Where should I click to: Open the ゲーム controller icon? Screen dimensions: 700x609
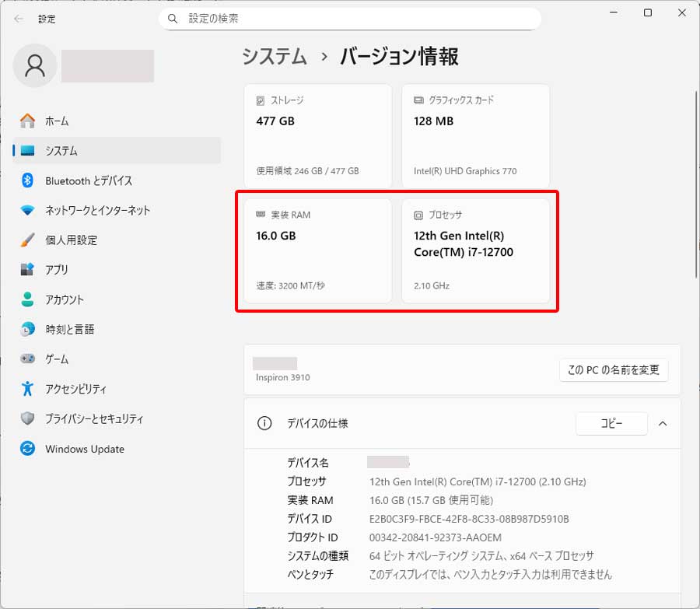(28, 359)
